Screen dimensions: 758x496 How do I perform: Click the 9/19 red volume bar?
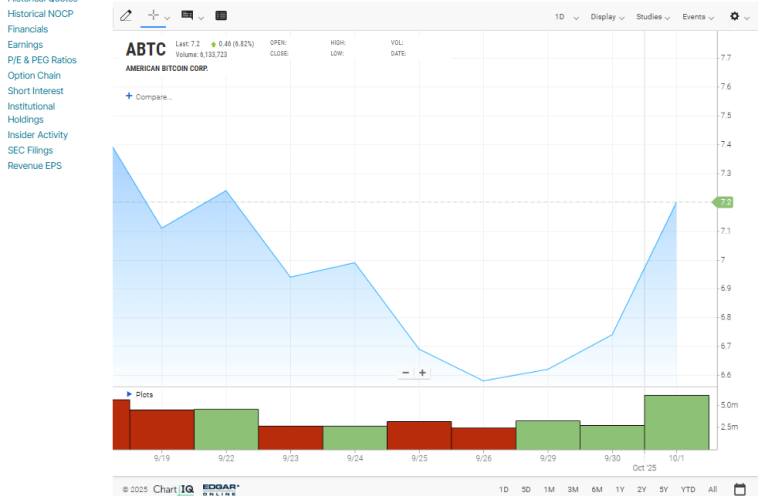coord(162,430)
